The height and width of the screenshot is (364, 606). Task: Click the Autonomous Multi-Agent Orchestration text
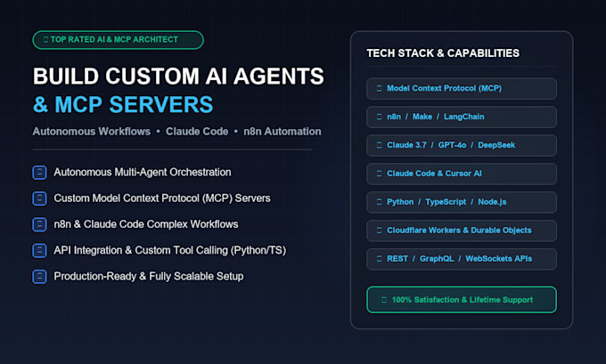tap(143, 172)
